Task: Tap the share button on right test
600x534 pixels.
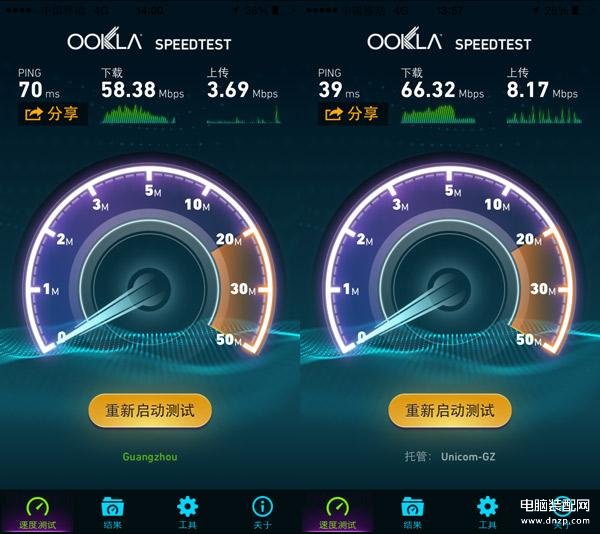Action: pyautogui.click(x=353, y=114)
